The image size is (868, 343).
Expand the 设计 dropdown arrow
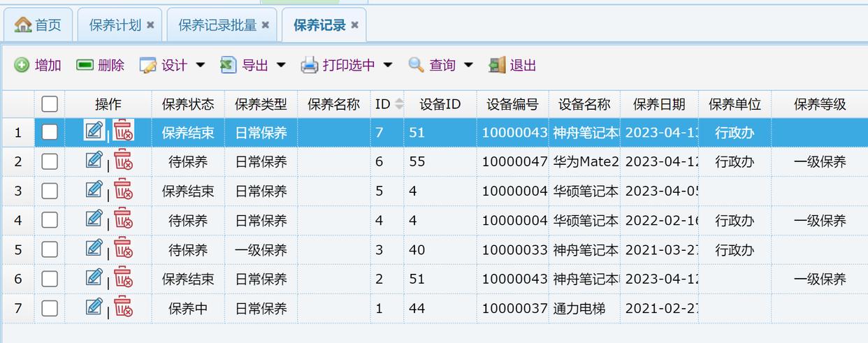point(201,65)
